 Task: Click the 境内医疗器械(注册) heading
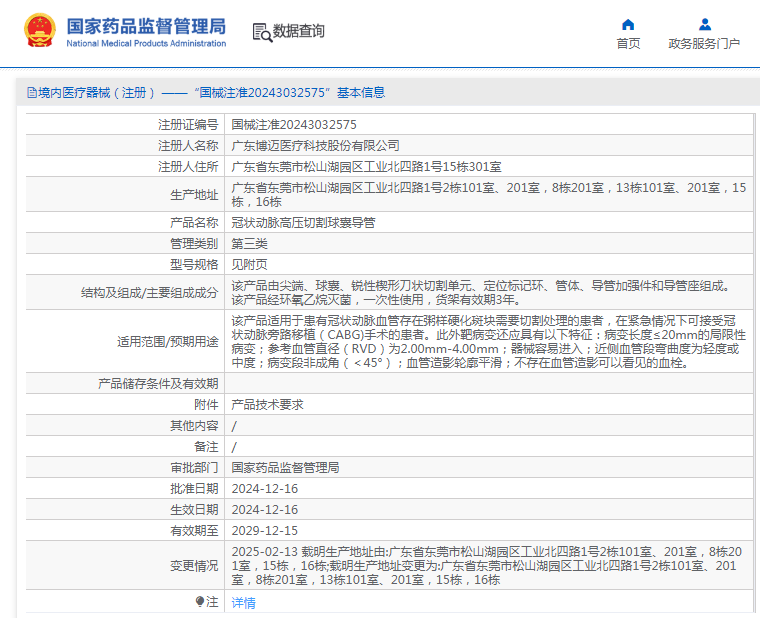96,93
